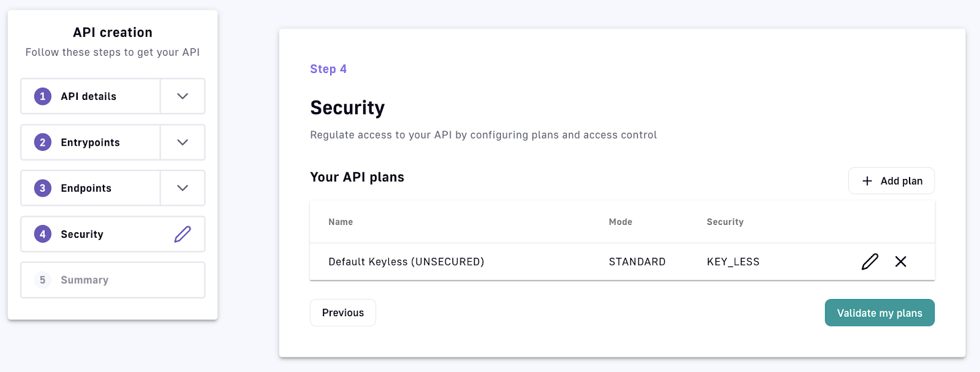Go back with the Previous button
980x372 pixels.
(x=343, y=313)
